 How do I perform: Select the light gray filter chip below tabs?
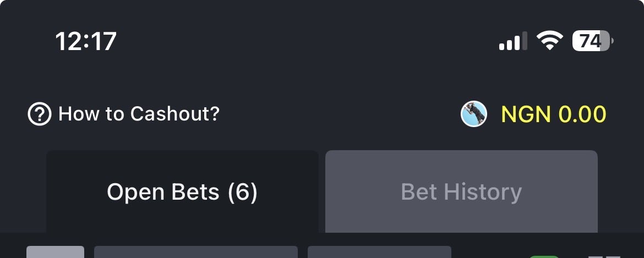click(x=56, y=252)
